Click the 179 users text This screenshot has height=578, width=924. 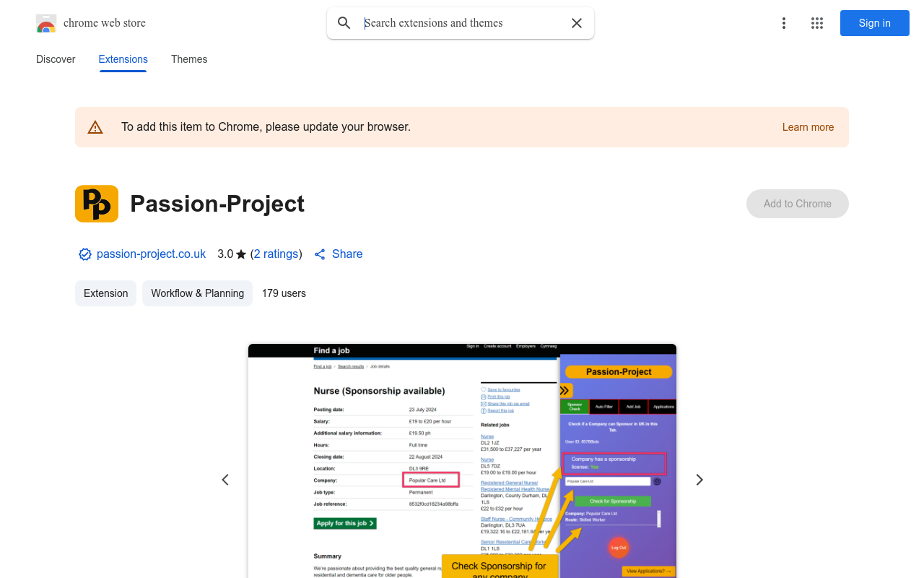tap(284, 293)
